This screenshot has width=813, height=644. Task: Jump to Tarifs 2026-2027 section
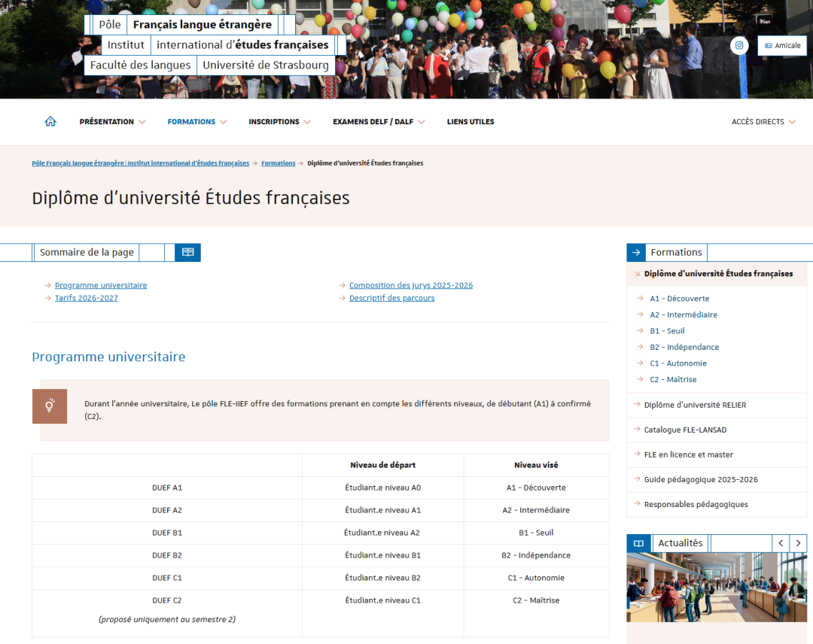87,298
